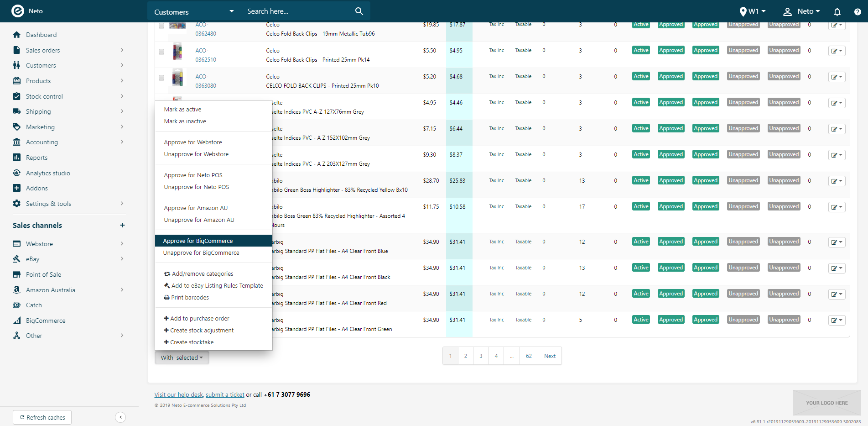
Task: Open Dashboard home icon
Action: [17, 35]
